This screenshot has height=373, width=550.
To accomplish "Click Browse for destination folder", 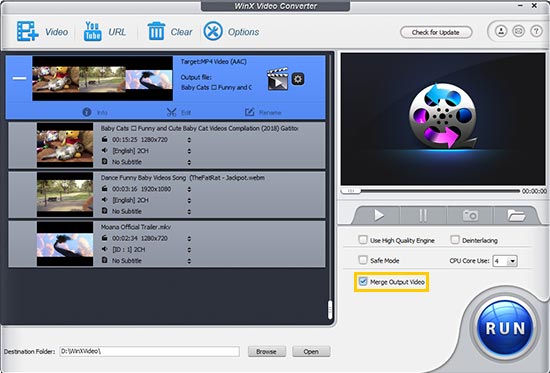I will (267, 351).
